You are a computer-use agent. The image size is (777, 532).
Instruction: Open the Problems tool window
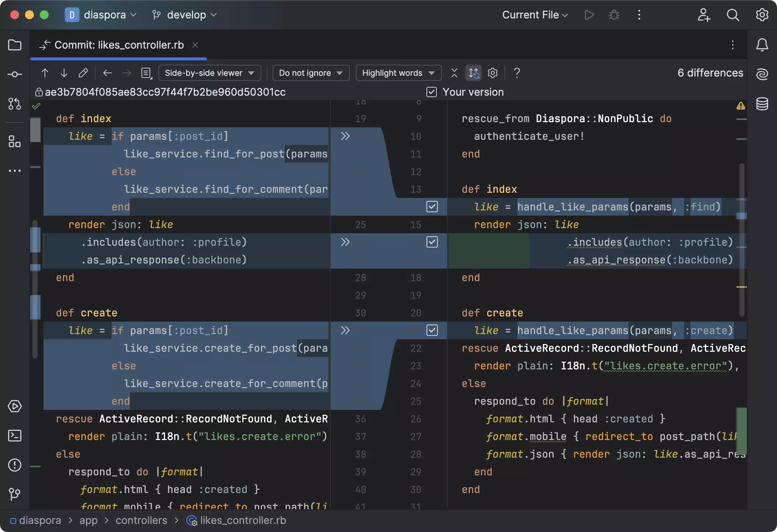pyautogui.click(x=15, y=465)
